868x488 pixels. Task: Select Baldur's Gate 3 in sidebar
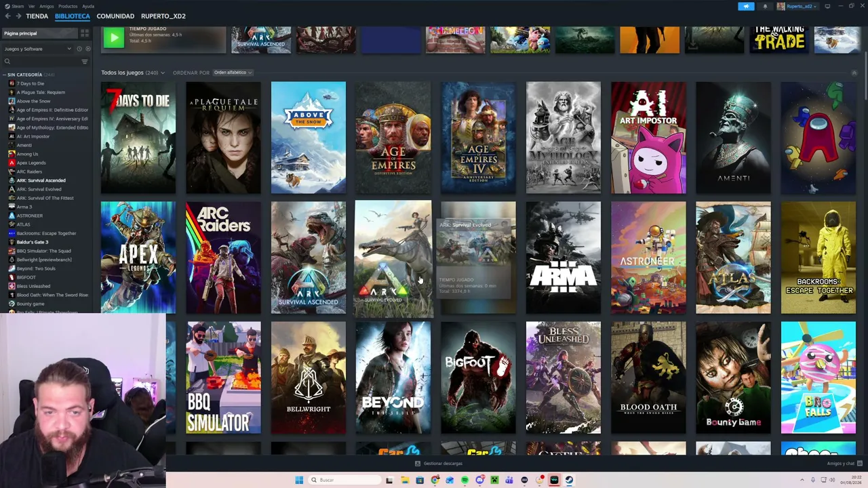[33, 242]
